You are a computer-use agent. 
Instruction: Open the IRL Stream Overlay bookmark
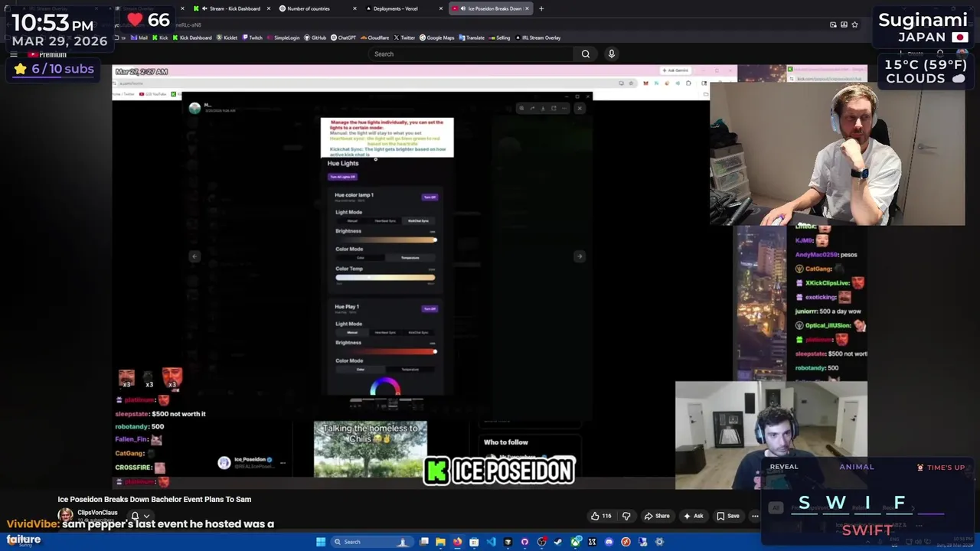point(538,37)
